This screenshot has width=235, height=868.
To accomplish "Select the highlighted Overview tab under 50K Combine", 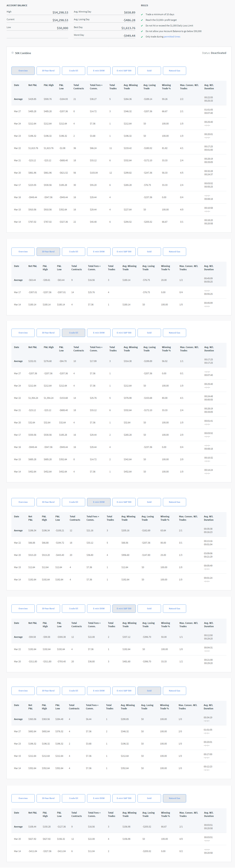I will 23,71.
